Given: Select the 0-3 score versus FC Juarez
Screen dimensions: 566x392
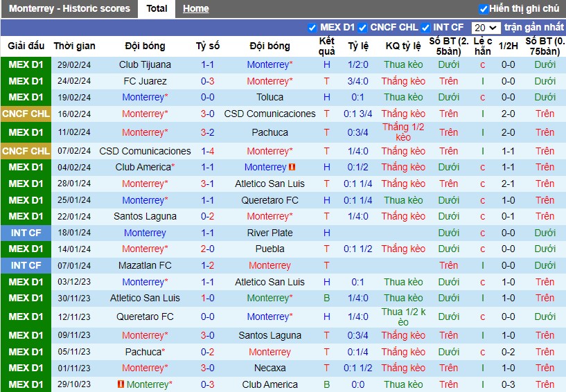Looking at the screenshot, I should 208,81.
